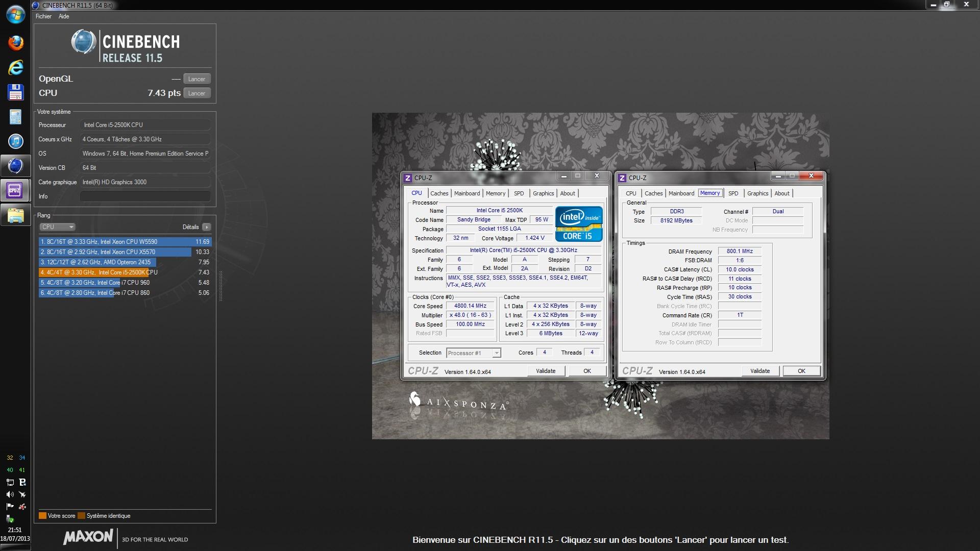The image size is (980, 551).
Task: Click the red molecule tray icon
Action: click(x=22, y=507)
